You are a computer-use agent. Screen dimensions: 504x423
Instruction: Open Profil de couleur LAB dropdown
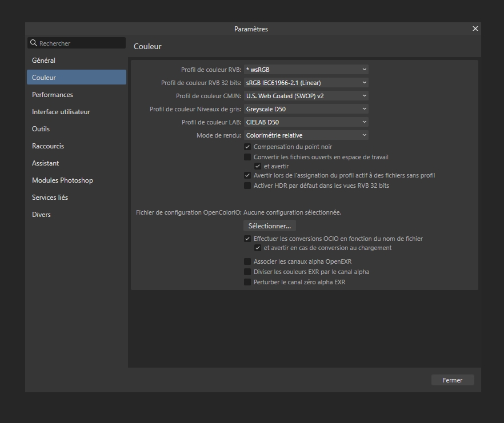click(306, 122)
